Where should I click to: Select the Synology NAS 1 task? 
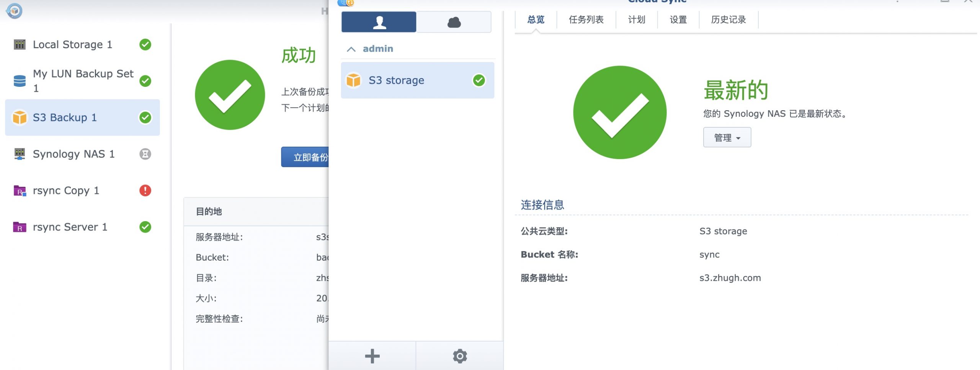coord(82,154)
